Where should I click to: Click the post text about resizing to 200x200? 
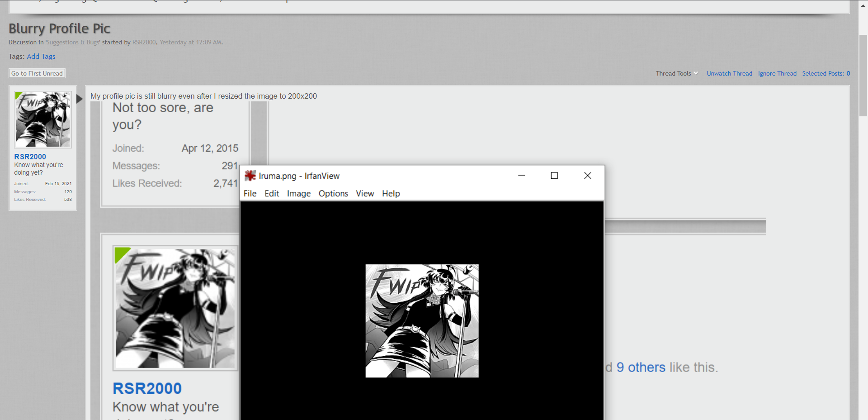click(203, 96)
